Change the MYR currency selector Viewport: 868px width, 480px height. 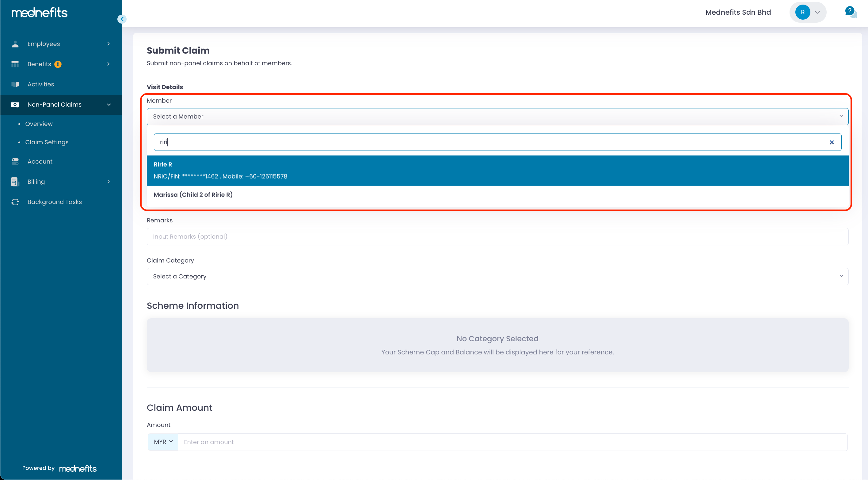(x=163, y=442)
